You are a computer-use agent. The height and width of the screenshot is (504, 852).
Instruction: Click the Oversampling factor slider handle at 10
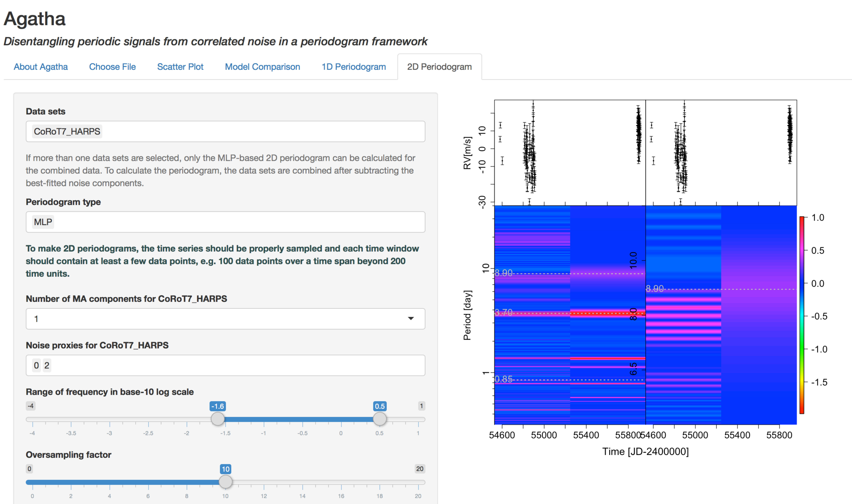click(x=225, y=482)
